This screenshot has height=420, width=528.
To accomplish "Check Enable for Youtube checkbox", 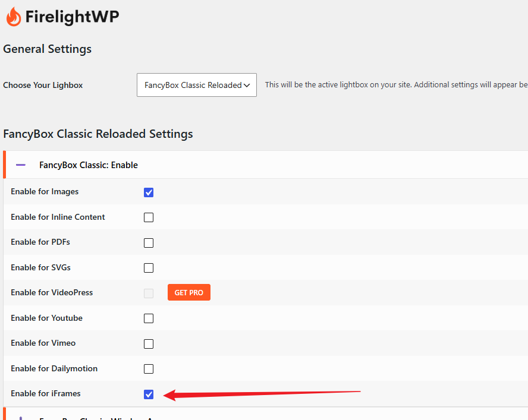I will pyautogui.click(x=149, y=318).
